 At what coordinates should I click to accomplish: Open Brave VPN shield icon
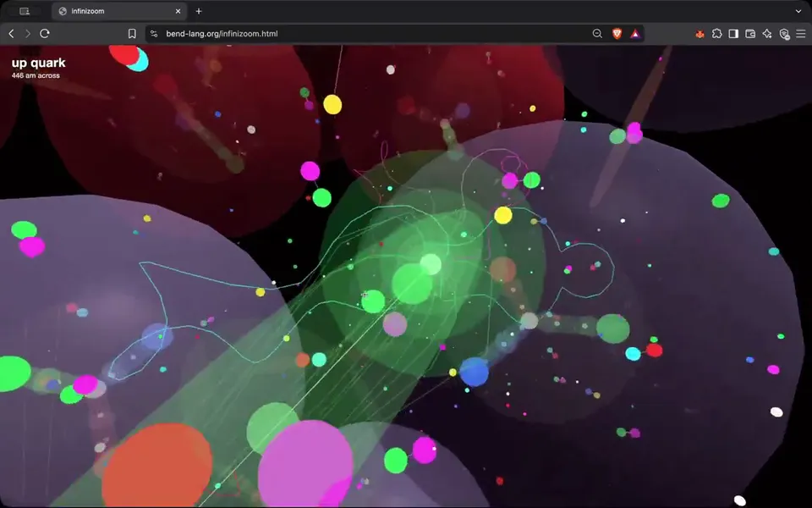coord(785,34)
